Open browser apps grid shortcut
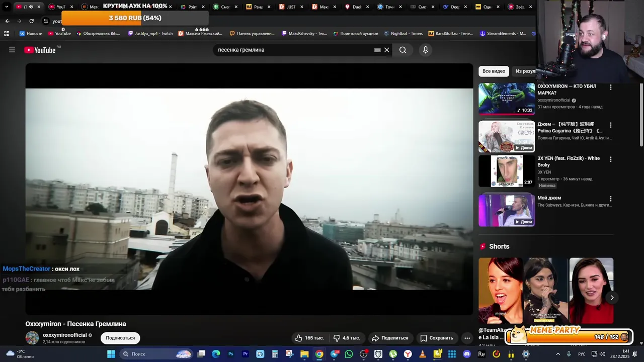 (x=7, y=34)
